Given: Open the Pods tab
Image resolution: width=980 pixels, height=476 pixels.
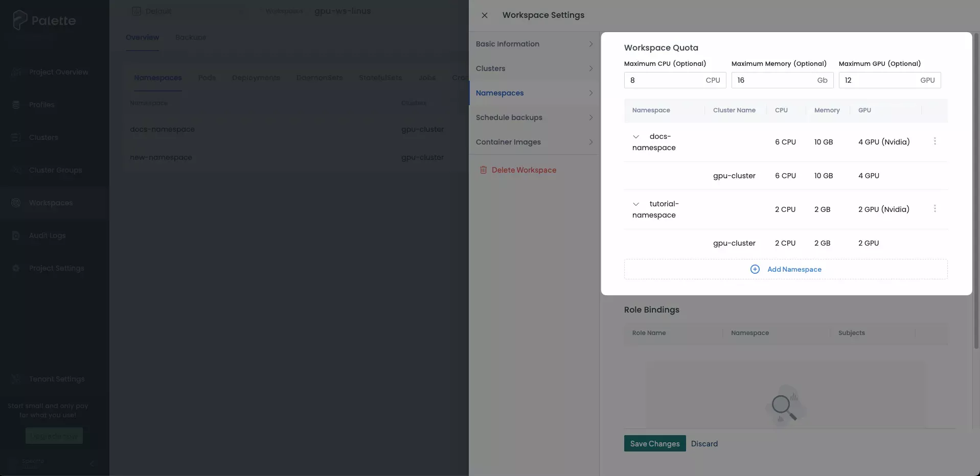Looking at the screenshot, I should click(207, 78).
